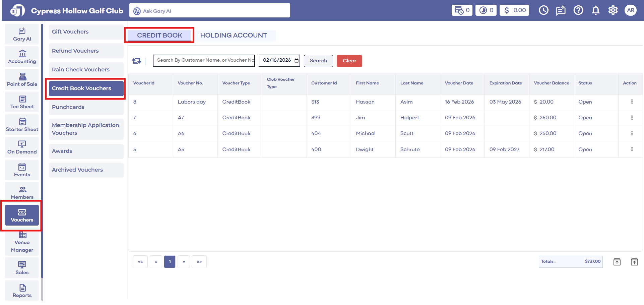The image size is (644, 305).
Task: Open the date picker calendar icon
Action: [297, 60]
